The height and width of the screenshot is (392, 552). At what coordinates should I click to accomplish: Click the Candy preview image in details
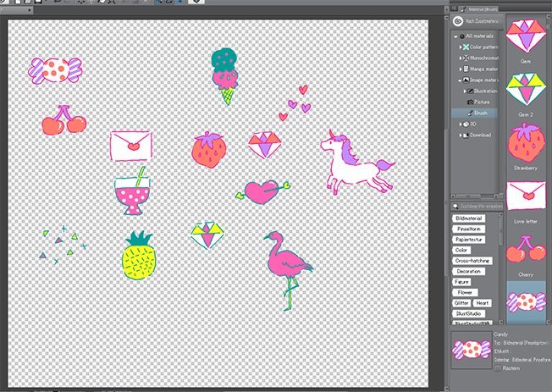point(472,350)
